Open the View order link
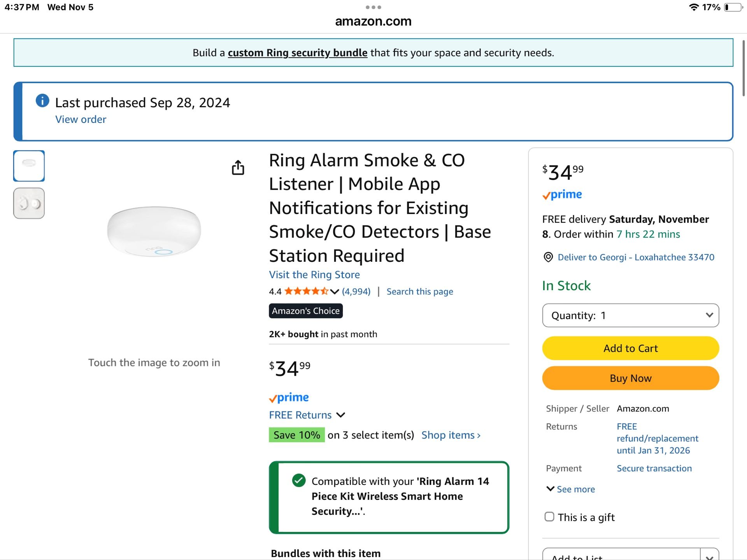The width and height of the screenshot is (747, 560). (x=80, y=119)
